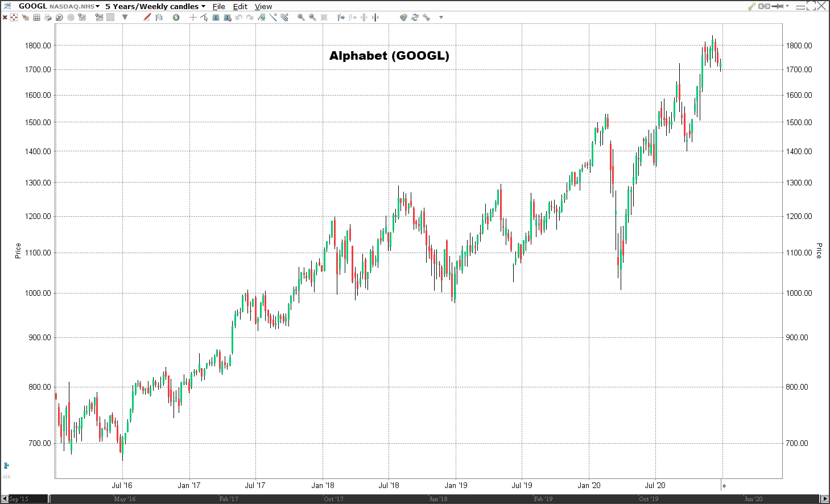Click the timeline scrollbar left arrow

click(4, 499)
